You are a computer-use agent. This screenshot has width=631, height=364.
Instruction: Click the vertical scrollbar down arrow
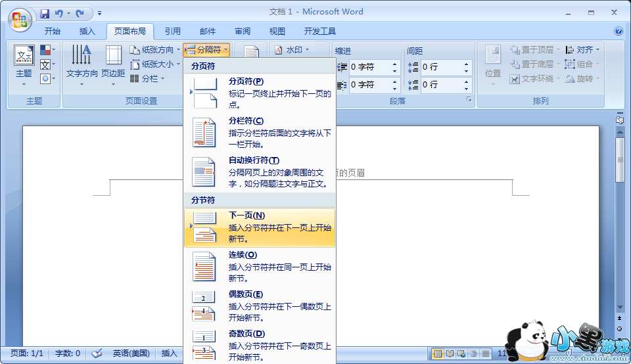619,307
